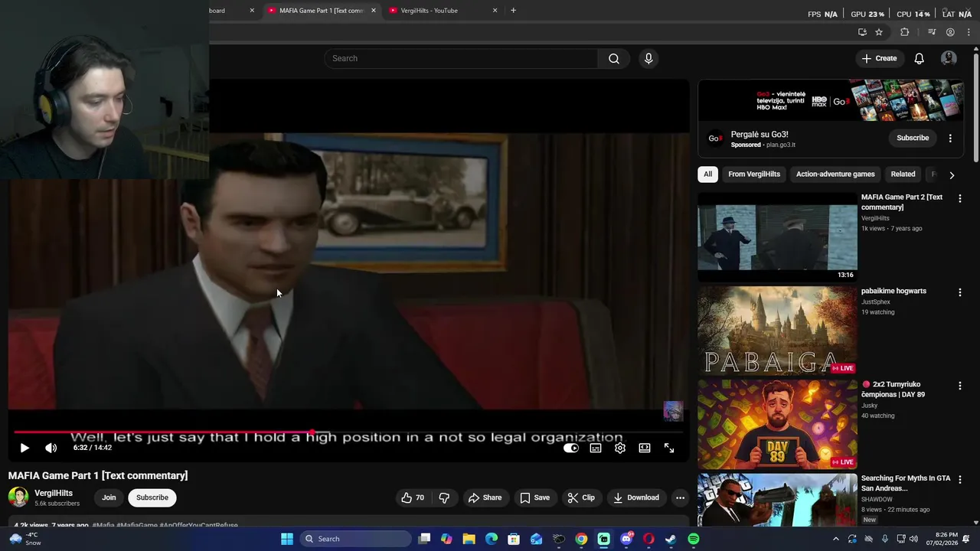This screenshot has height=551, width=980.
Task: Open the weather widget showing Snow
Action: click(x=24, y=539)
